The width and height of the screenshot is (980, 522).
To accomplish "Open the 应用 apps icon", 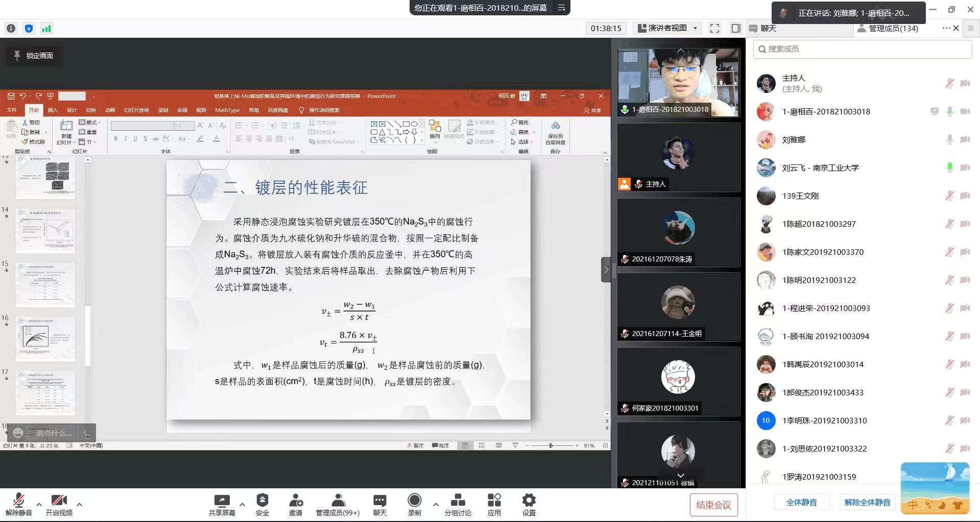I will pyautogui.click(x=494, y=501).
